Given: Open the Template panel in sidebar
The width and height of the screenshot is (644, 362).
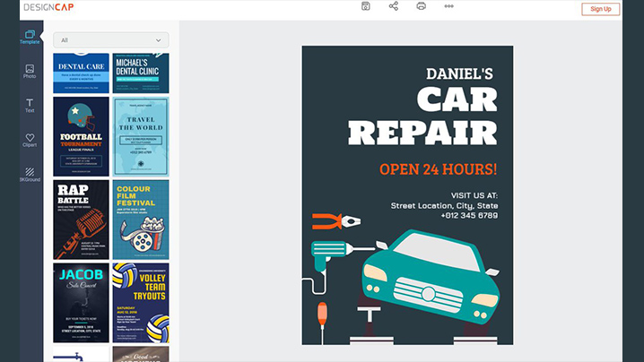Looking at the screenshot, I should pyautogui.click(x=30, y=38).
